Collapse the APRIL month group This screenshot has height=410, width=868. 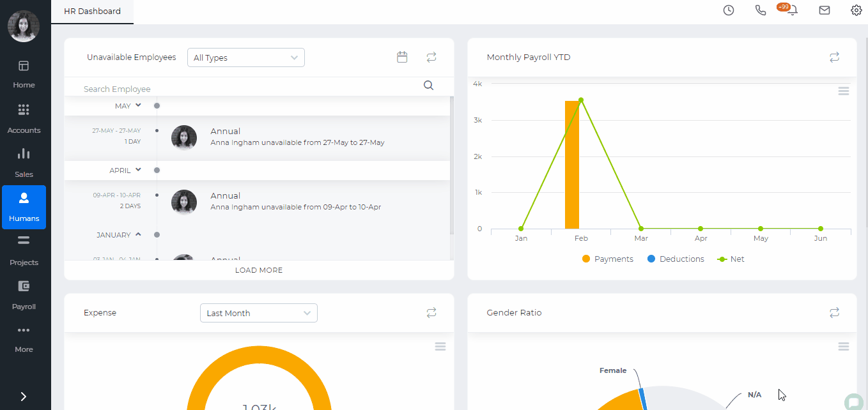(x=138, y=170)
